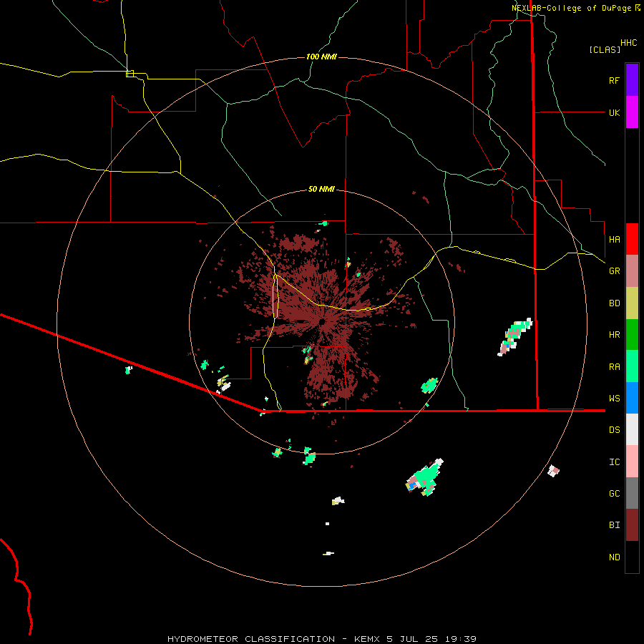644x644 pixels.
Task: Click the 'ND' legend label
Action: (x=614, y=557)
